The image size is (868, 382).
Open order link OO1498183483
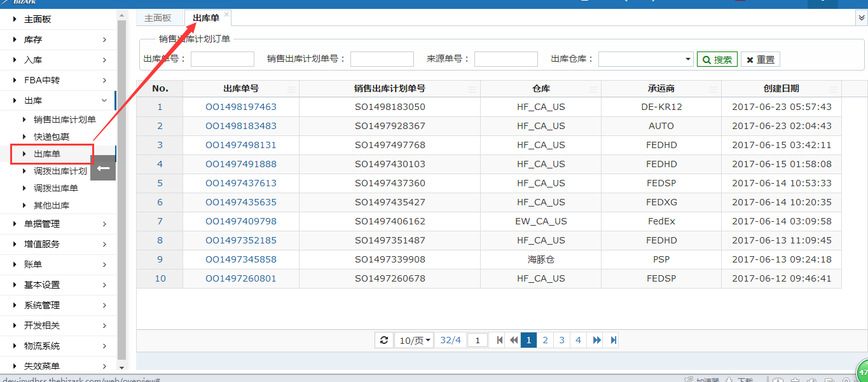241,126
